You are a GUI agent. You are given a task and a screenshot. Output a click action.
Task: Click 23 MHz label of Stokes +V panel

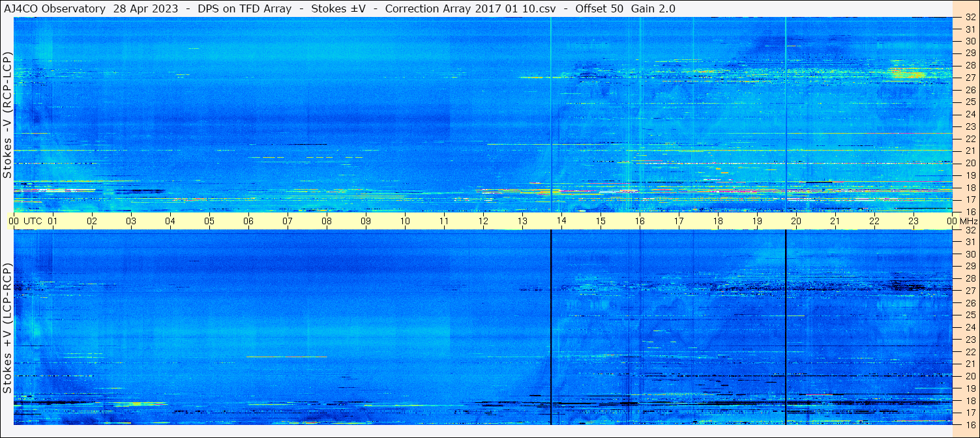tap(970, 340)
